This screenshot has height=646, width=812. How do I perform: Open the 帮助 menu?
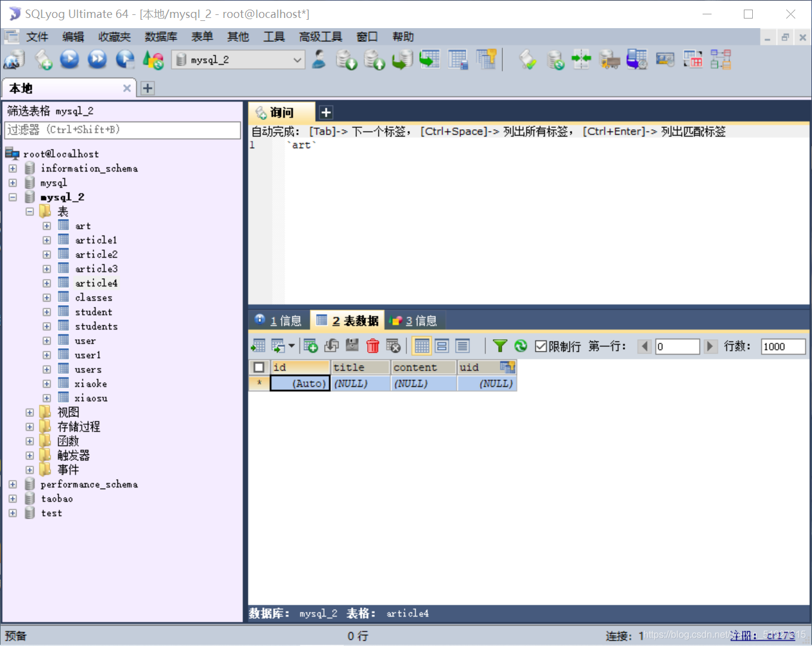point(403,36)
